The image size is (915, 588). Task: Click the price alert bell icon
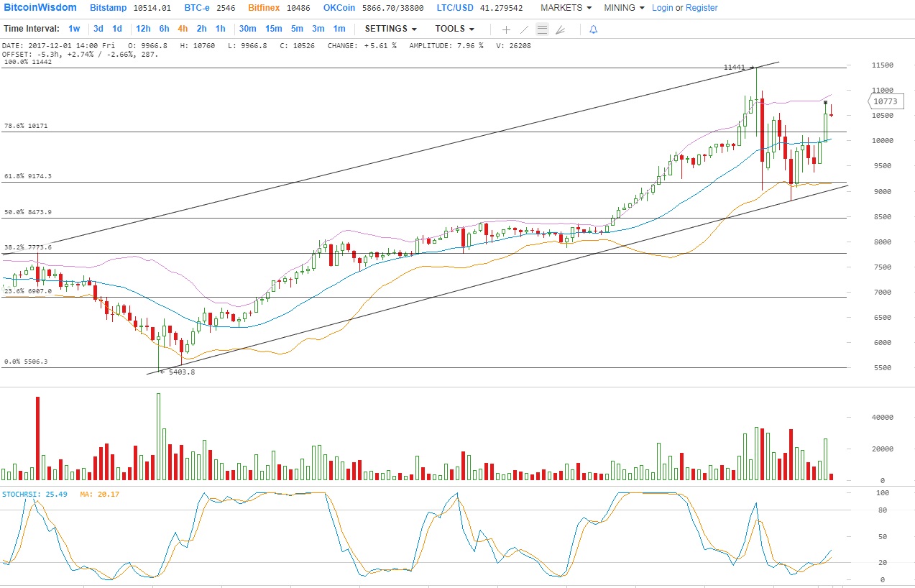[x=593, y=29]
